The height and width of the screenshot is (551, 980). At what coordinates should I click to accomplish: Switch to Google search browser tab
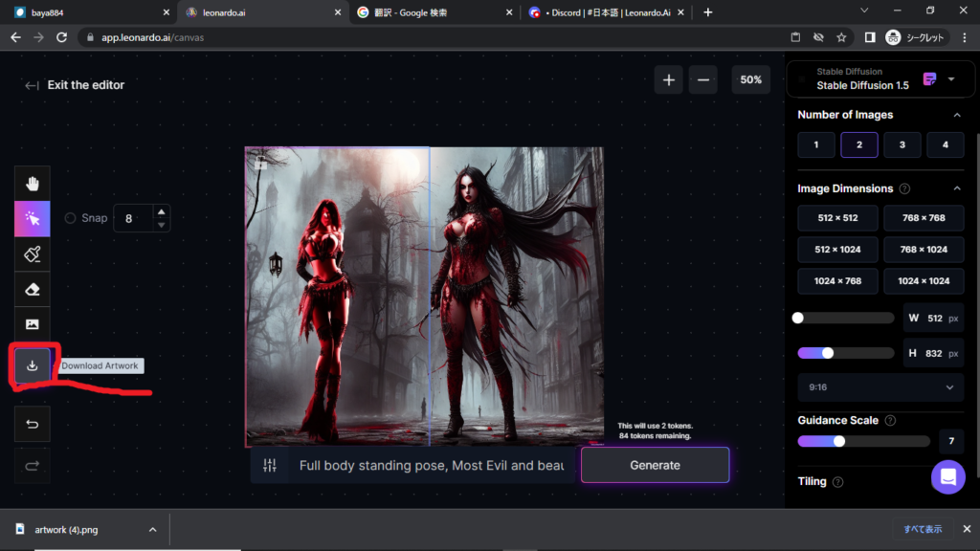click(x=421, y=12)
